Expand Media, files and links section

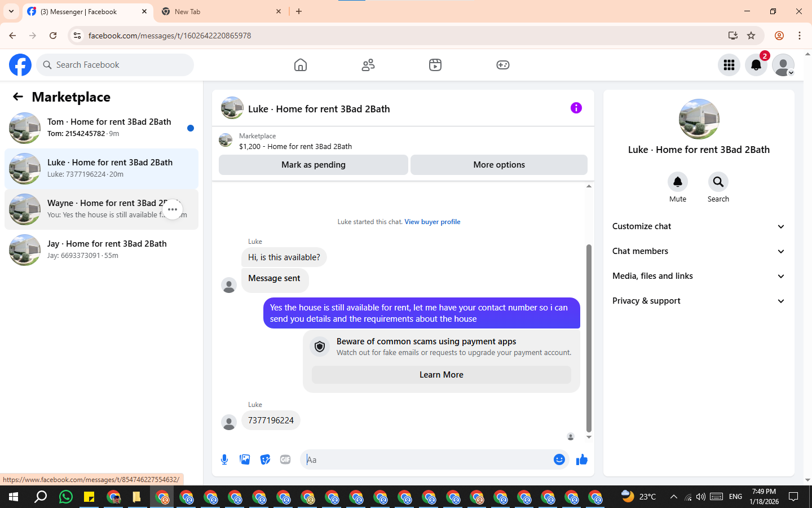(x=699, y=276)
